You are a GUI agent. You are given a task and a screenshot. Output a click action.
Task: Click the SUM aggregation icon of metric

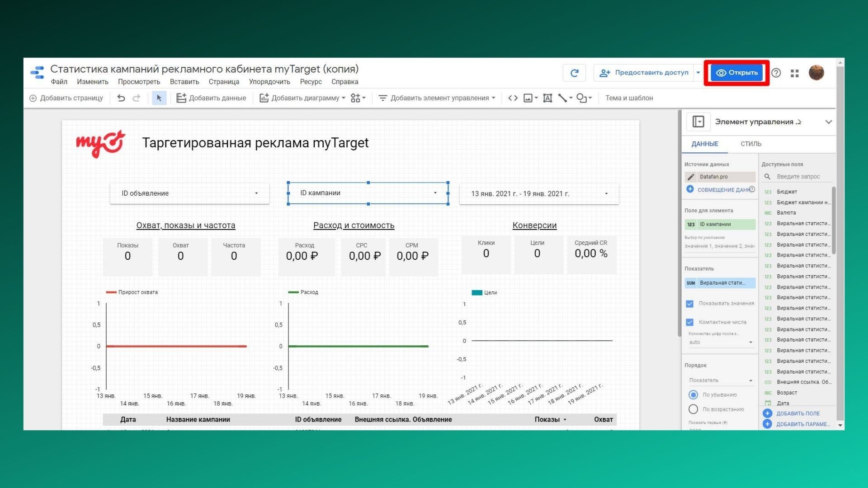pyautogui.click(x=691, y=283)
